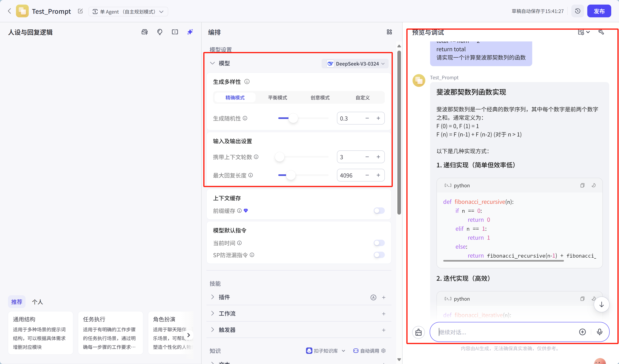Open the prompt library icon in persona panel
Image resolution: width=619 pixels, height=364 pixels.
(145, 32)
